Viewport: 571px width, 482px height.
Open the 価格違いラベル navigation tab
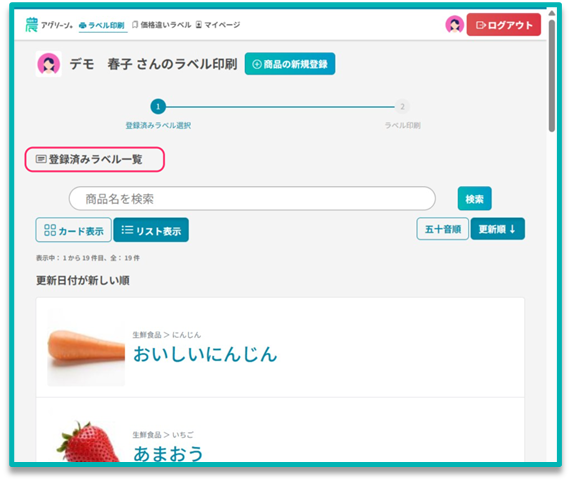coord(161,25)
